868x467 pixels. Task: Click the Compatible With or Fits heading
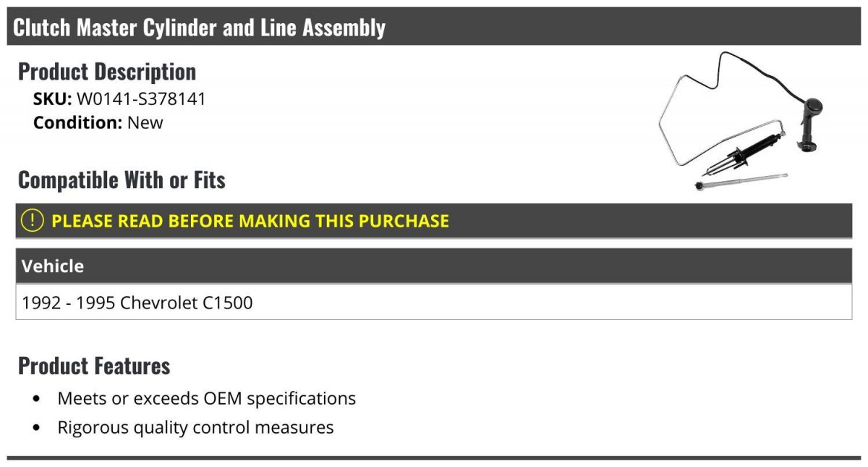coord(122,180)
